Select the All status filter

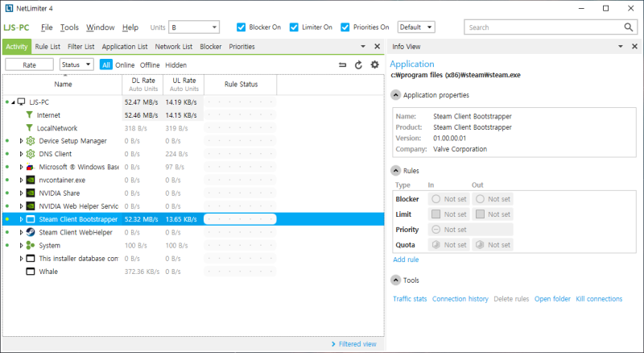pos(106,65)
